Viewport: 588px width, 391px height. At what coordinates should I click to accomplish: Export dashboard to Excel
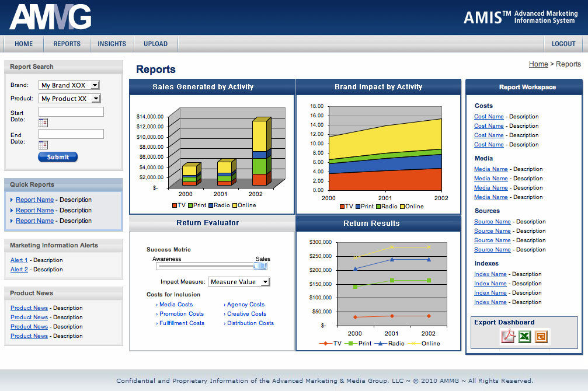click(524, 337)
